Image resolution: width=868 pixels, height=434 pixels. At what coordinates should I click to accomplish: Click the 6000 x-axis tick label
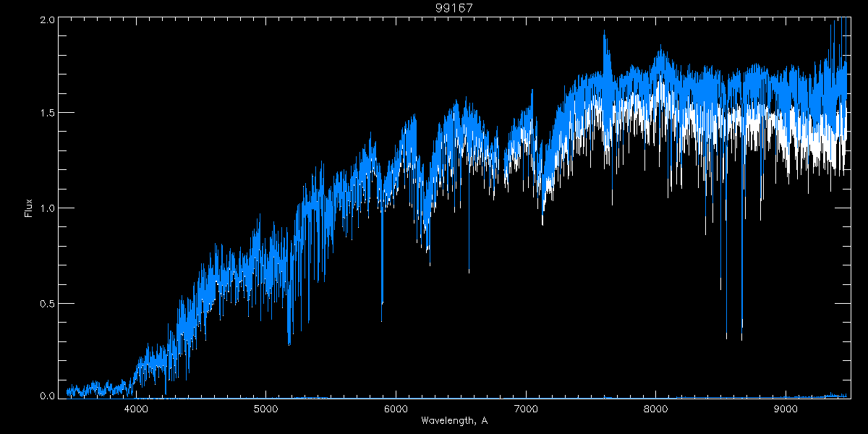tap(396, 407)
